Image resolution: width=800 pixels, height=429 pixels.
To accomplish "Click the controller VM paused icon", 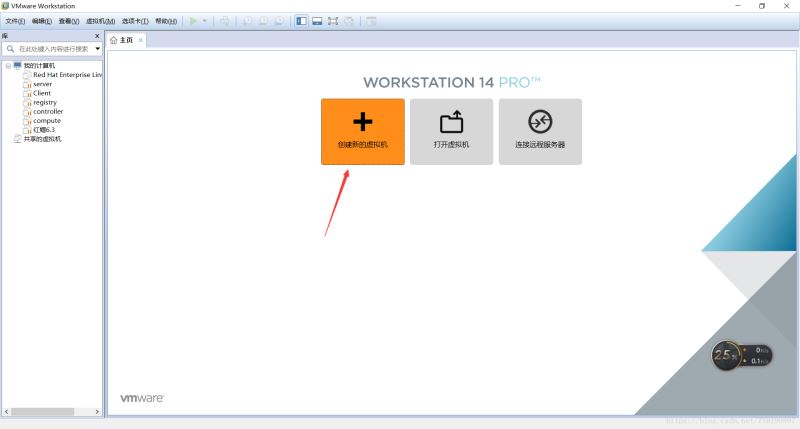I will (28, 112).
